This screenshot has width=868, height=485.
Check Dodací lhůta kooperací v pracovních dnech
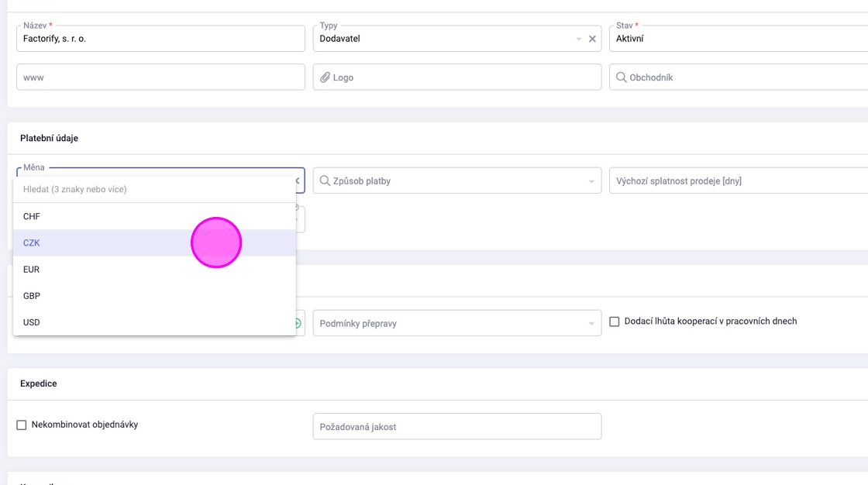(x=615, y=322)
